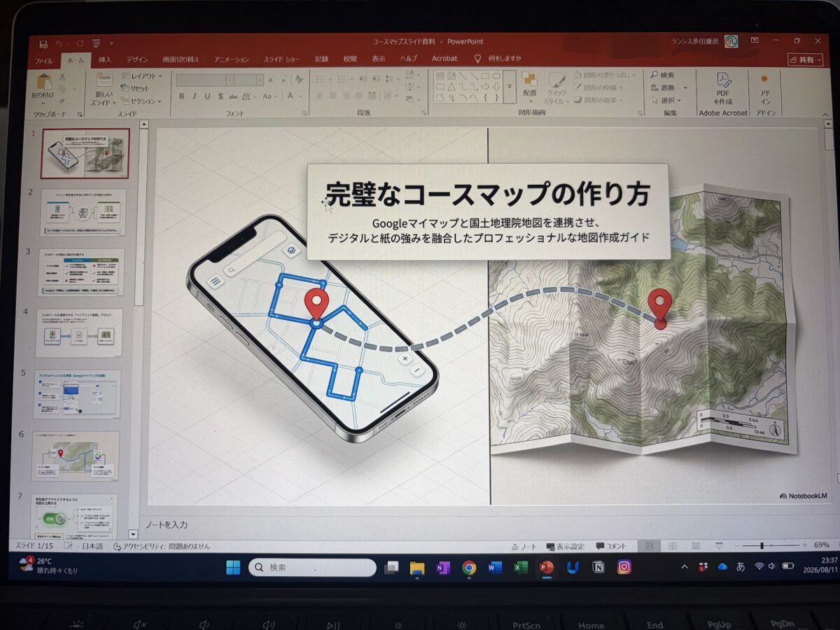Click the Share (共有) button

(x=805, y=59)
